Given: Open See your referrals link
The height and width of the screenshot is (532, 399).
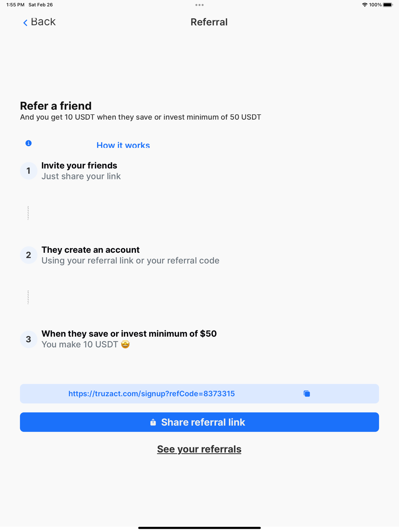Looking at the screenshot, I should (x=199, y=449).
